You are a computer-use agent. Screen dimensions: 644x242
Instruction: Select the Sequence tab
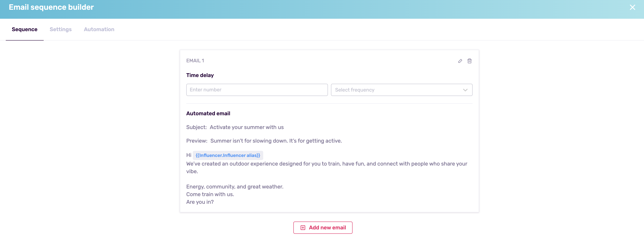(24, 29)
